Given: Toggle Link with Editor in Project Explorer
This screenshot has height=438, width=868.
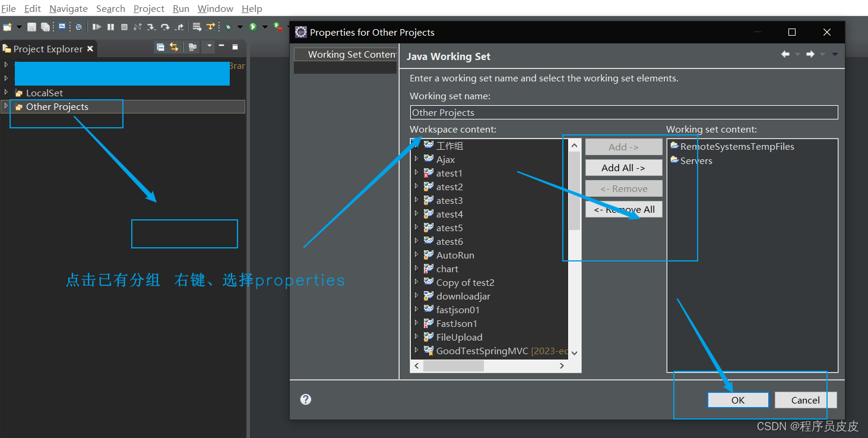Looking at the screenshot, I should tap(174, 47).
